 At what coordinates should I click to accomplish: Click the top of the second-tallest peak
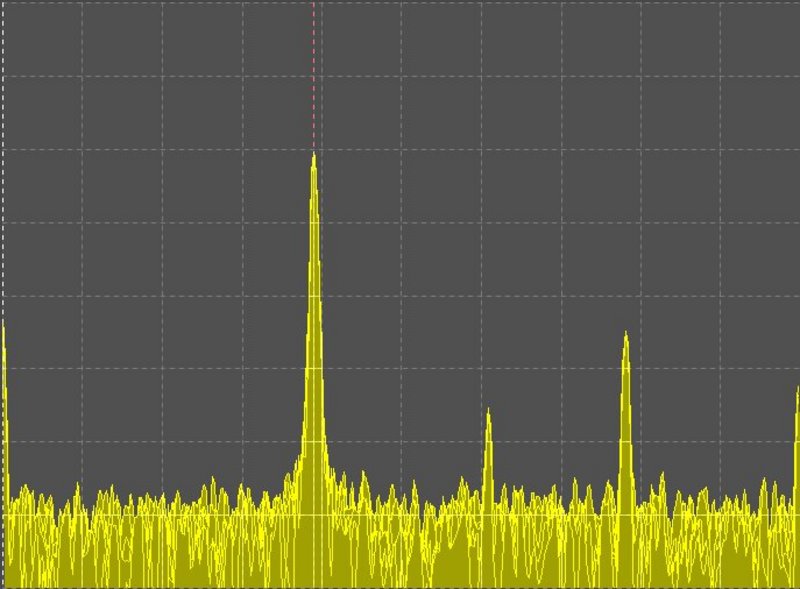625,334
